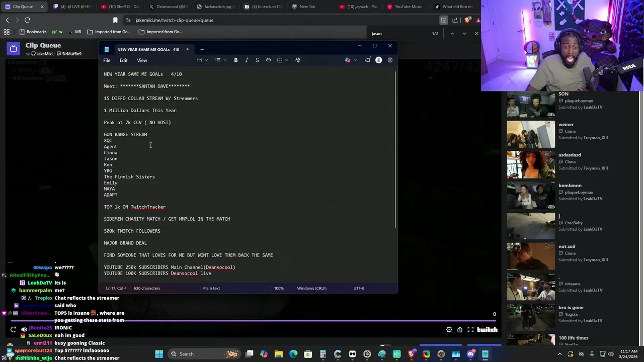
Task: Open Discord from the taskbar
Action: coord(470,354)
